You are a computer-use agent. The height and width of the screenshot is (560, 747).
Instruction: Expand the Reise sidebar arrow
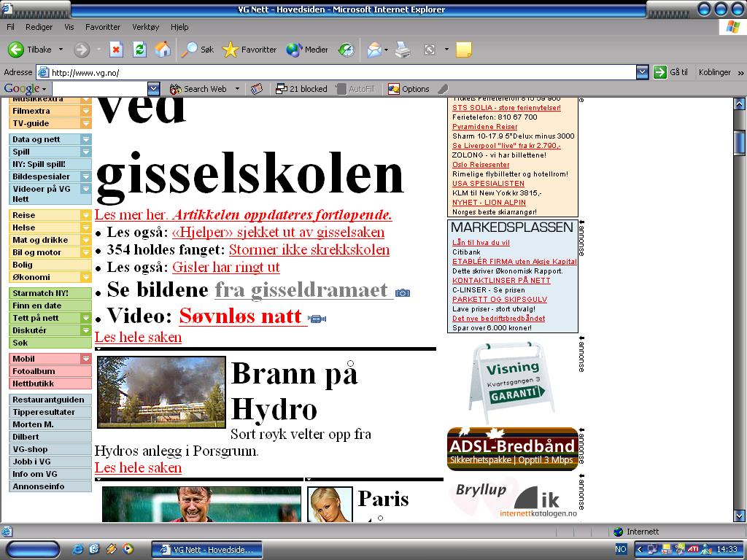tap(86, 215)
